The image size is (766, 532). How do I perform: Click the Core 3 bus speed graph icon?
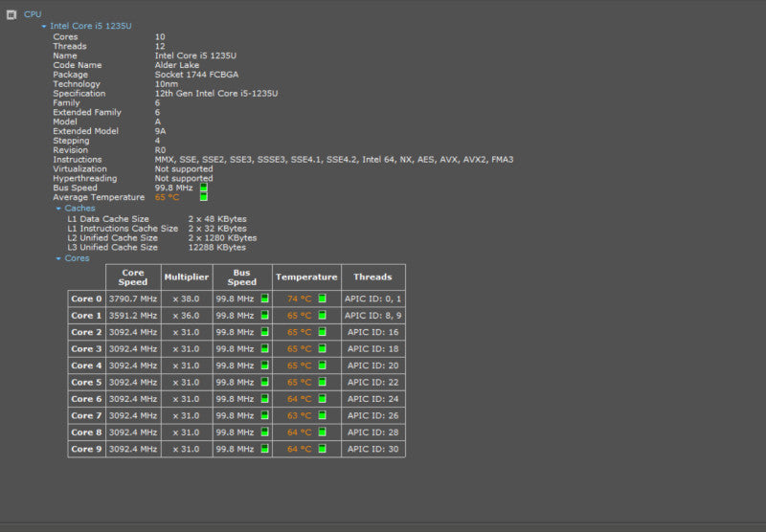click(x=265, y=348)
